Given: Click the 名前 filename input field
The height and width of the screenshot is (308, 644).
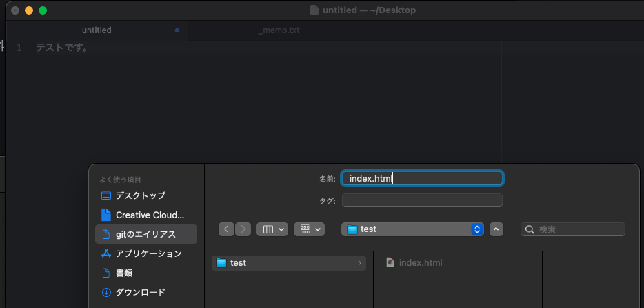Looking at the screenshot, I should tap(422, 178).
